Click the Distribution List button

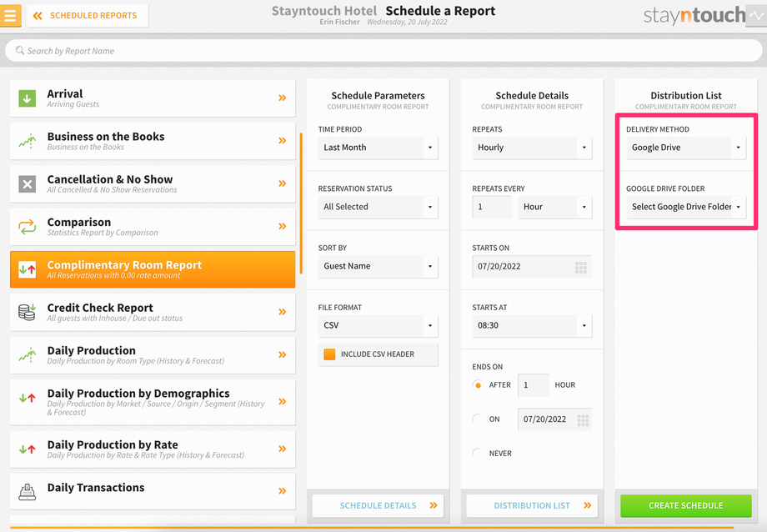click(x=532, y=505)
